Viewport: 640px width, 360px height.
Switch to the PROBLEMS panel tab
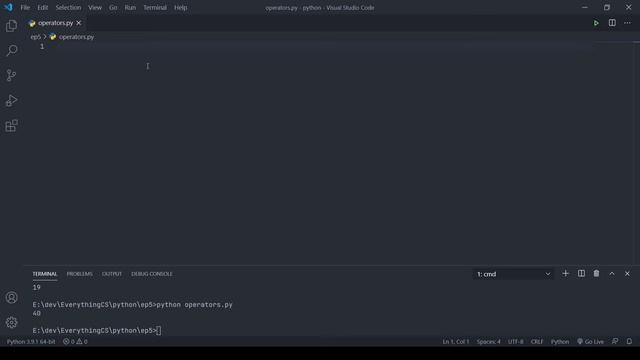tap(80, 274)
